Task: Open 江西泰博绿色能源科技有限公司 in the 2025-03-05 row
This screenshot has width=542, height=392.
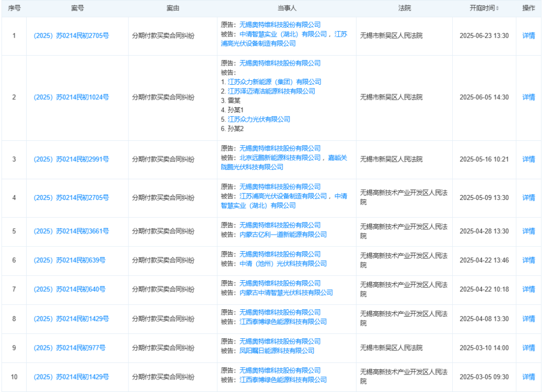Action: [283, 380]
